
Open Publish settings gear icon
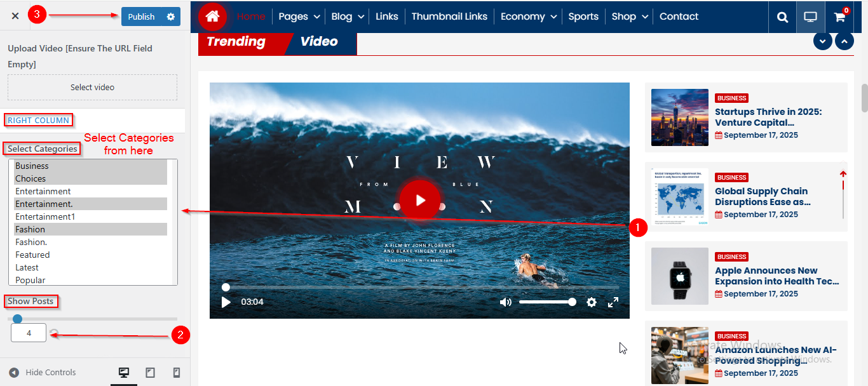click(171, 17)
